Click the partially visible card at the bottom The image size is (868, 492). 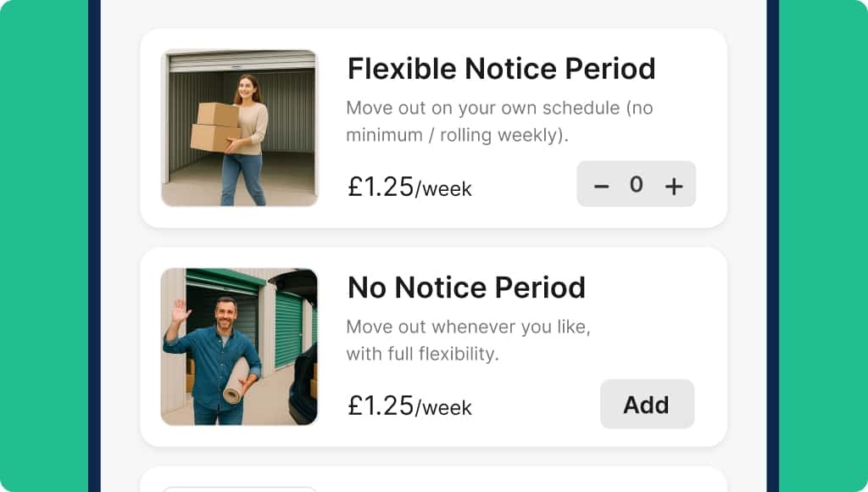pos(433,480)
